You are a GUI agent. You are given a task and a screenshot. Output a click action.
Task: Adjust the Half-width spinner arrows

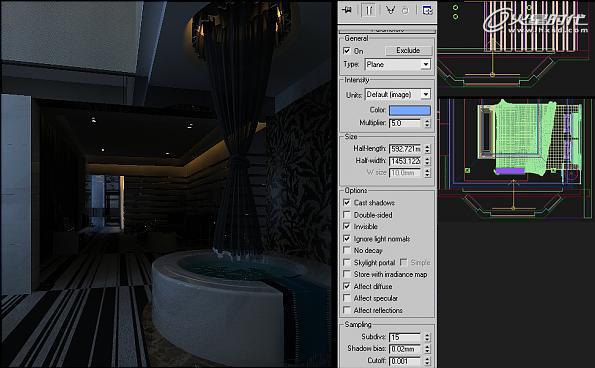[427, 161]
